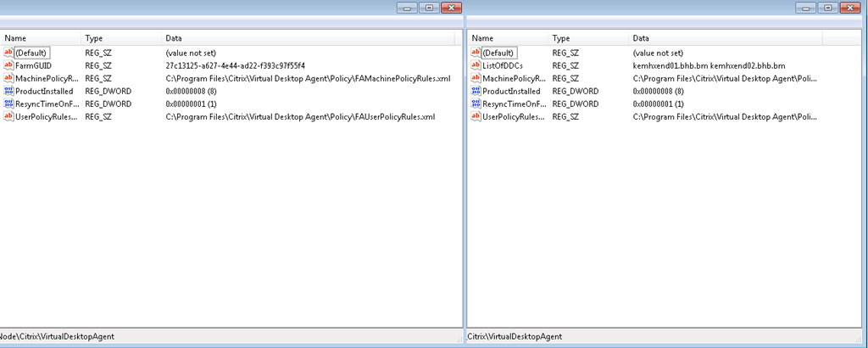
Task: Click the ListOfDDCs string value icon
Action: [476, 65]
